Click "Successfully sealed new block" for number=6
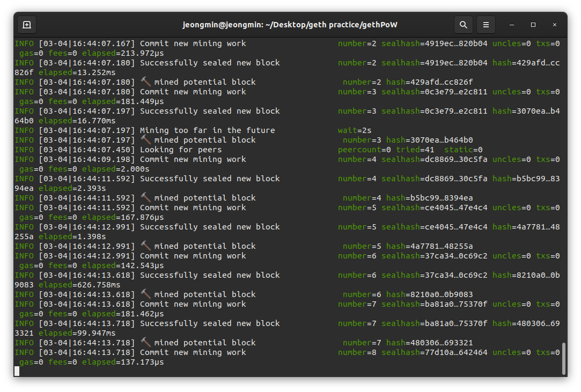581x392 pixels. [210, 275]
